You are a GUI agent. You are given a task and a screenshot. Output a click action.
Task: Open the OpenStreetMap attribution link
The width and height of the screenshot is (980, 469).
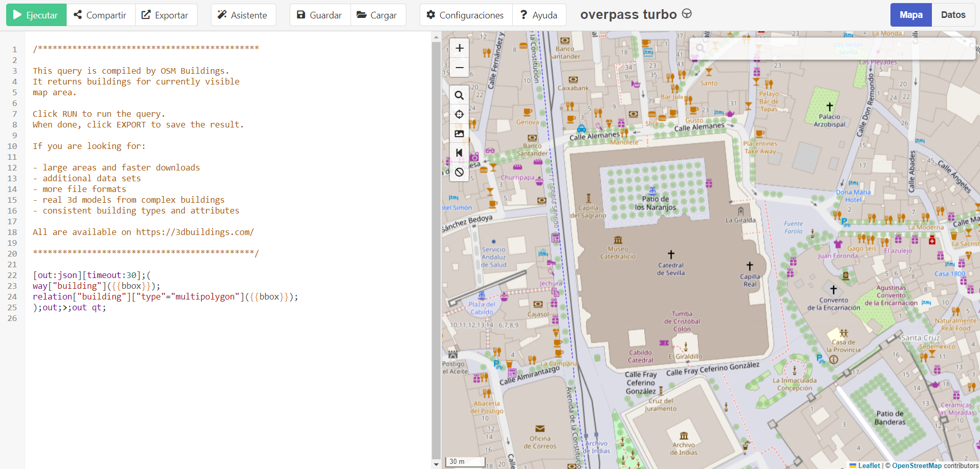(x=917, y=465)
